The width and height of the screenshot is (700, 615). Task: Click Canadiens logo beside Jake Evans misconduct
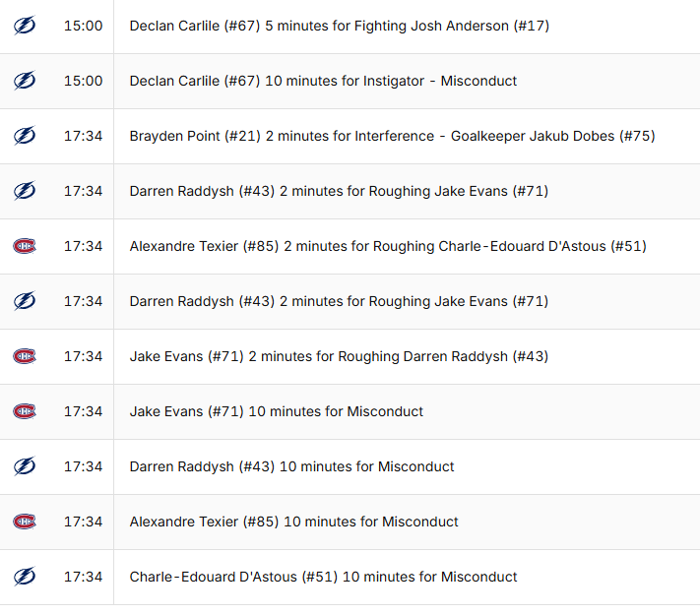(x=25, y=411)
